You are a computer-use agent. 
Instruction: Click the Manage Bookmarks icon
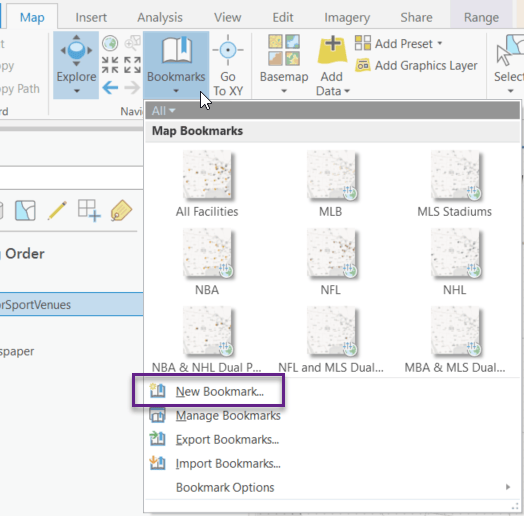coord(157,415)
